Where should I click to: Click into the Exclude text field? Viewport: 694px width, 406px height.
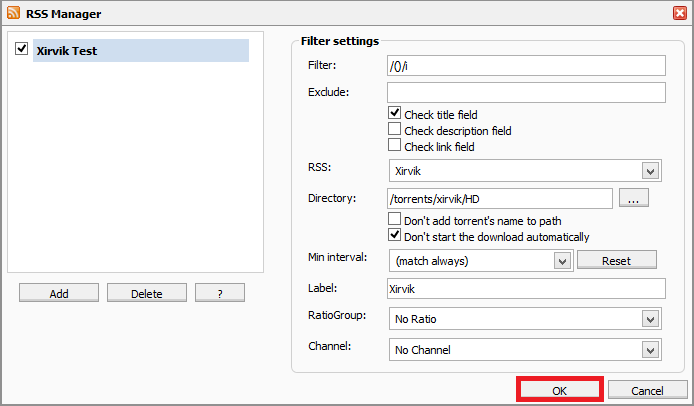pyautogui.click(x=526, y=93)
